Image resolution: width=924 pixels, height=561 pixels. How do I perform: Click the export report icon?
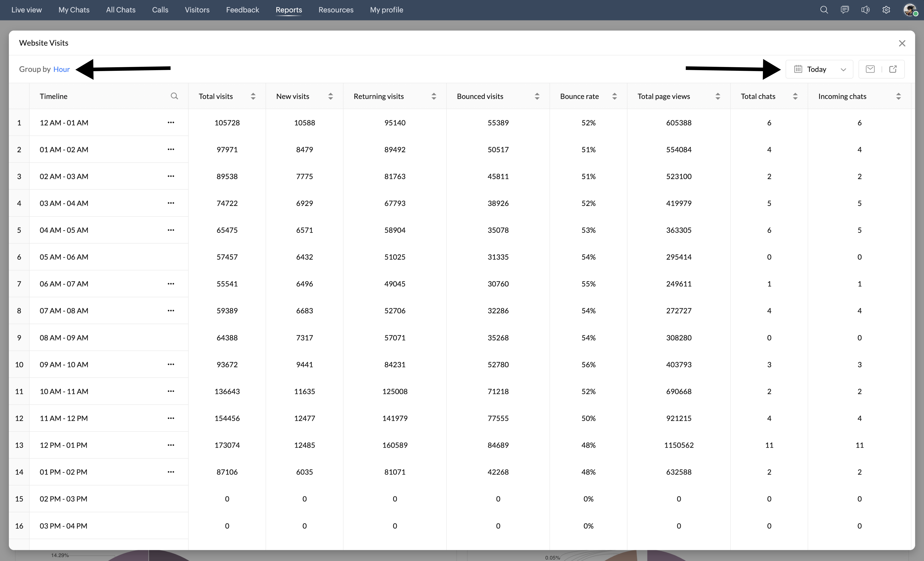click(893, 69)
